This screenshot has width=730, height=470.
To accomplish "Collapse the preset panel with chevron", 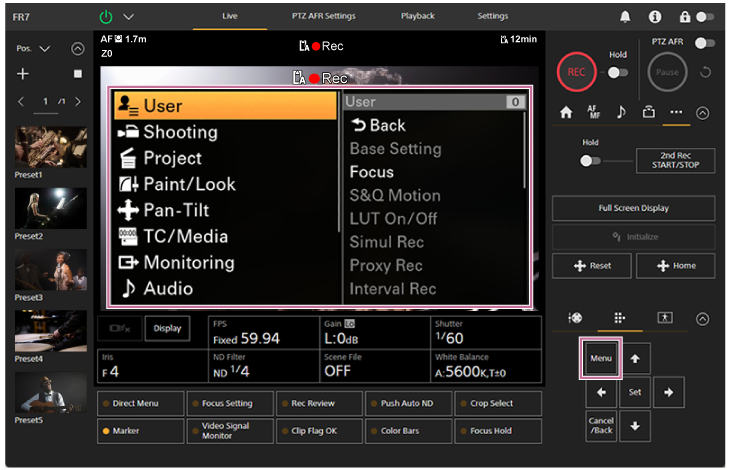I will [78, 48].
